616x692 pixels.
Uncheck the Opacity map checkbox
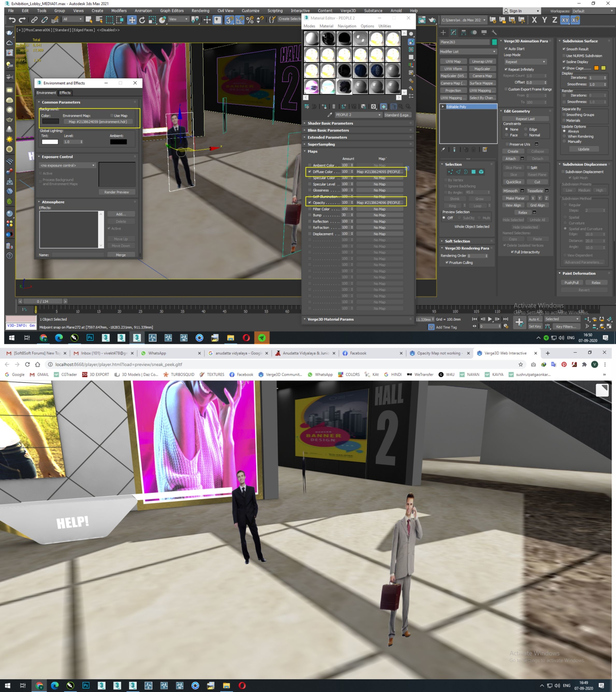click(310, 202)
